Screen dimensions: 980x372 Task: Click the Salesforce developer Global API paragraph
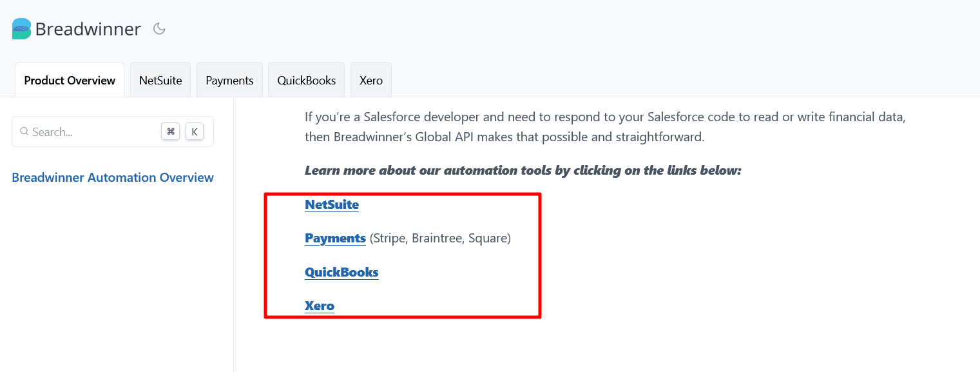tap(606, 127)
